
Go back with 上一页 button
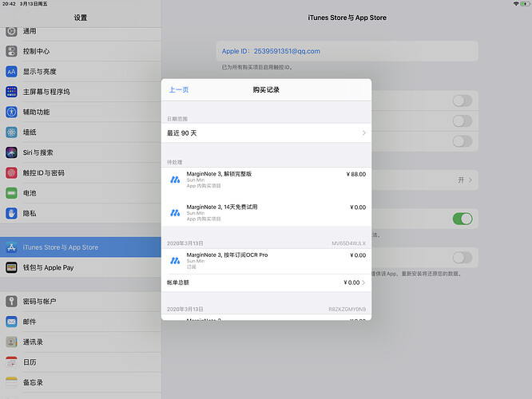coord(179,90)
